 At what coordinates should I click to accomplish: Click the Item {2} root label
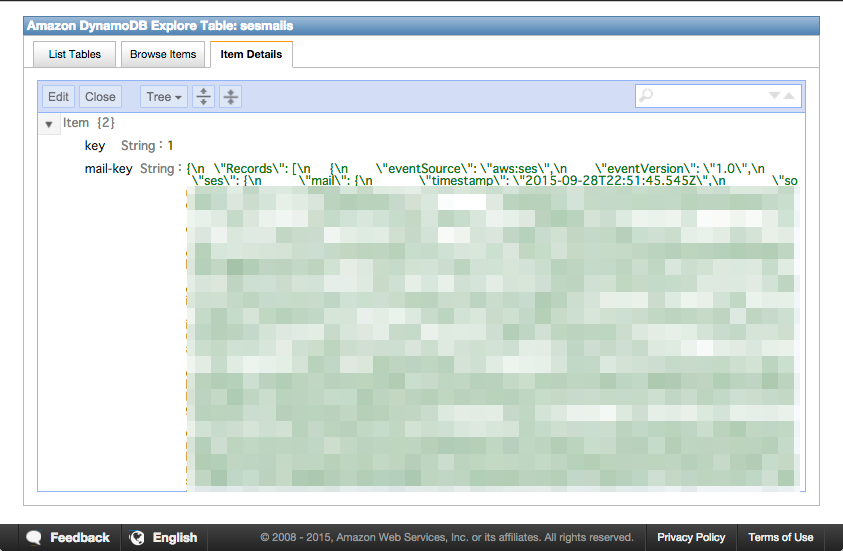click(x=89, y=123)
